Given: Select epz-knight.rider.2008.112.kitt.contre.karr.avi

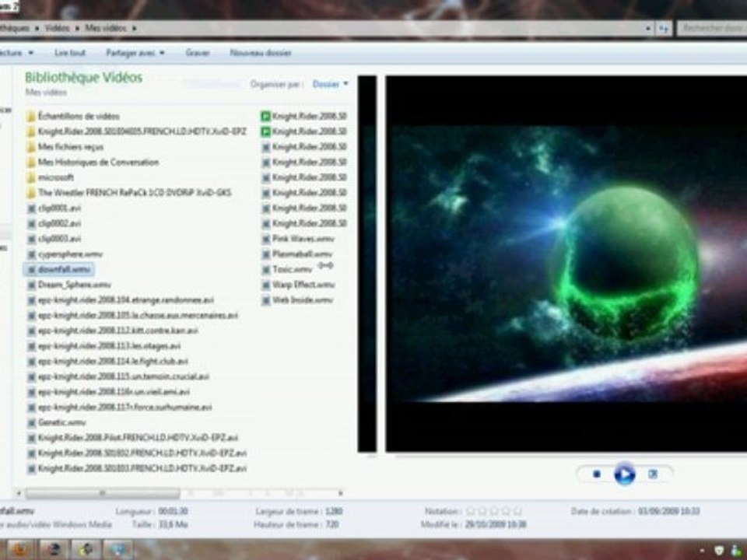Looking at the screenshot, I should (x=117, y=331).
